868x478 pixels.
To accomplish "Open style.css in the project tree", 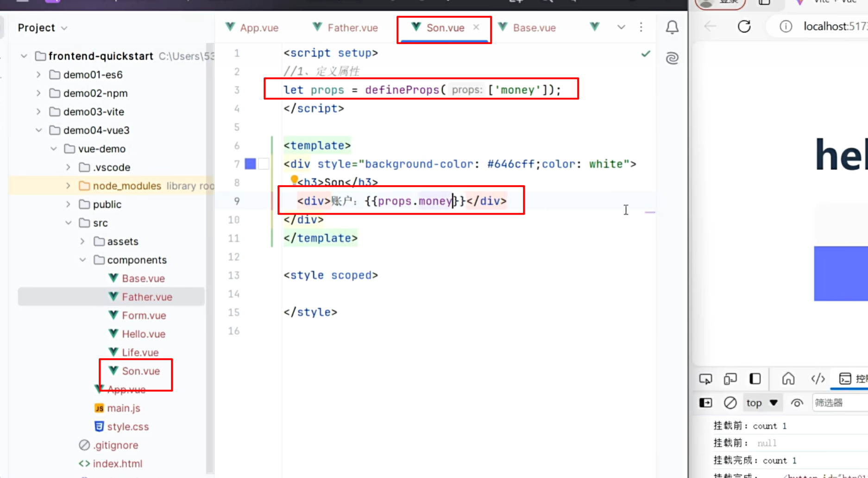I will click(121, 426).
